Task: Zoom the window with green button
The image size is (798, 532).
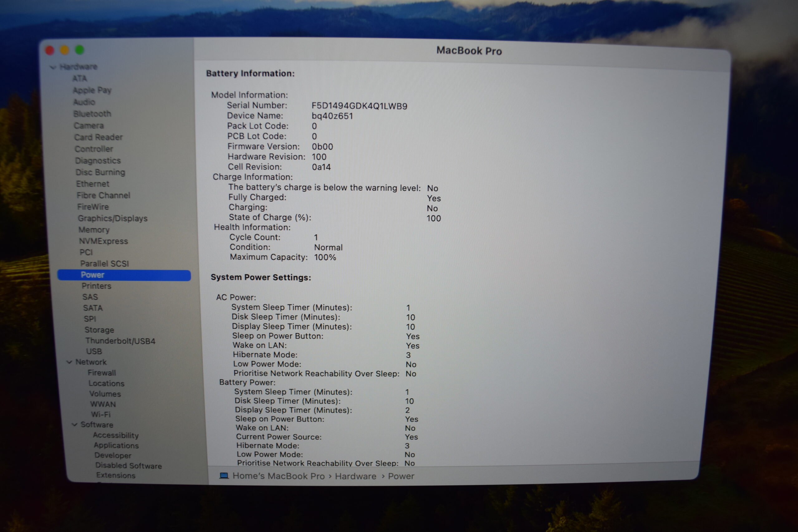Action: tap(79, 50)
